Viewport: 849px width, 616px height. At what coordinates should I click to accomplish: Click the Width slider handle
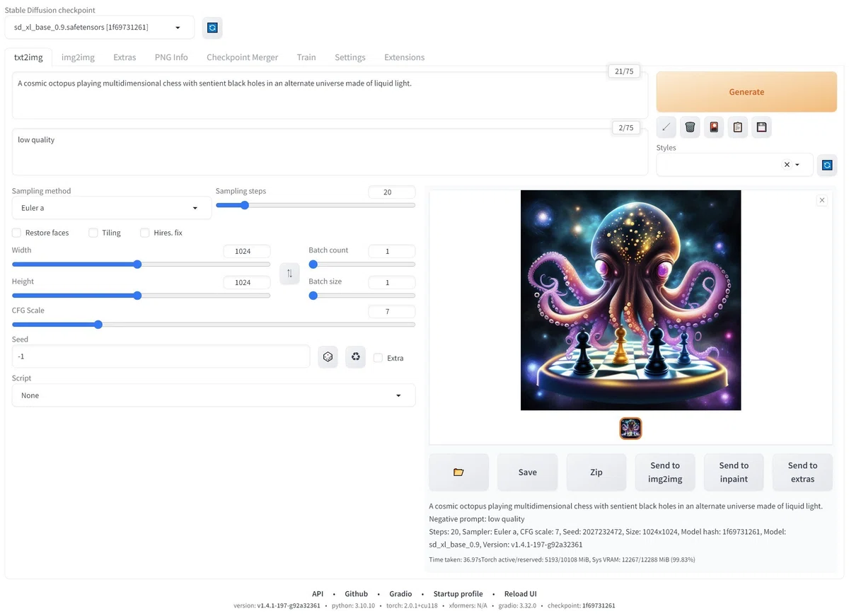(137, 264)
